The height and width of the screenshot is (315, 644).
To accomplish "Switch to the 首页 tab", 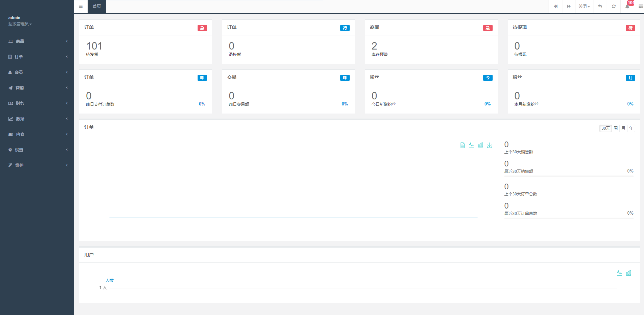I will click(97, 6).
